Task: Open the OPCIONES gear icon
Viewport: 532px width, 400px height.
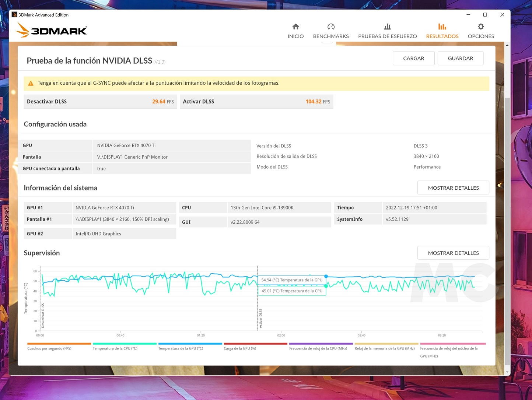Action: point(481,27)
